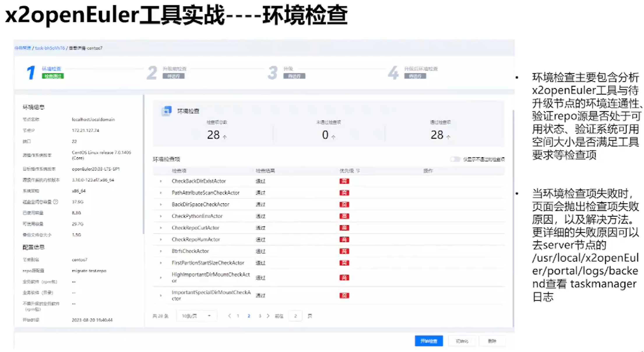Screen dimensions: 644x352
Task: Click target version openEuler20.03-LTS-SP1
Action: pyautogui.click(x=96, y=169)
